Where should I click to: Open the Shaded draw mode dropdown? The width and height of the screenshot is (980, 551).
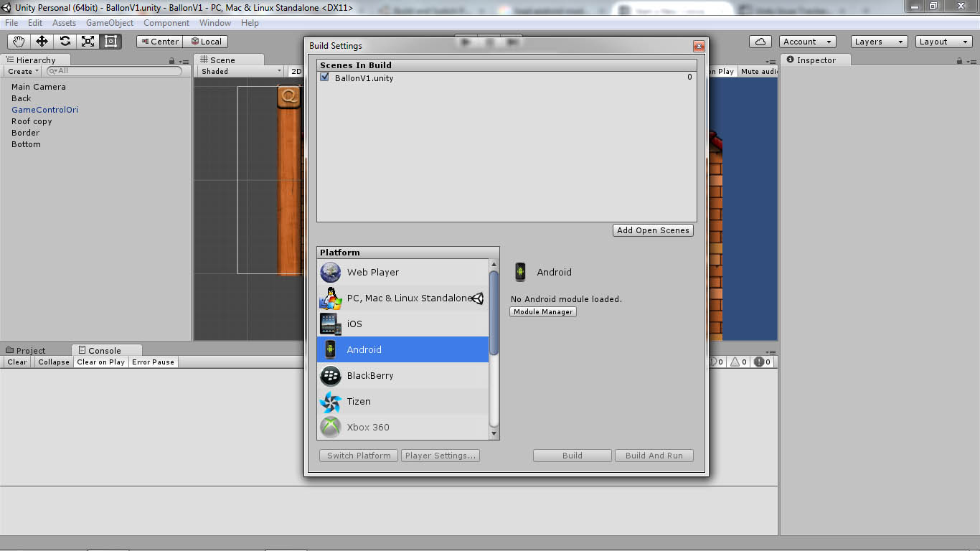point(240,71)
